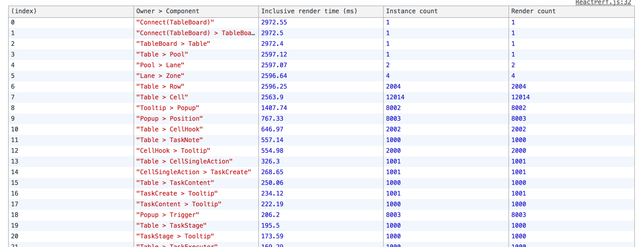Click render time value 173.59
Screen dimensions: 644x247
tap(272, 236)
